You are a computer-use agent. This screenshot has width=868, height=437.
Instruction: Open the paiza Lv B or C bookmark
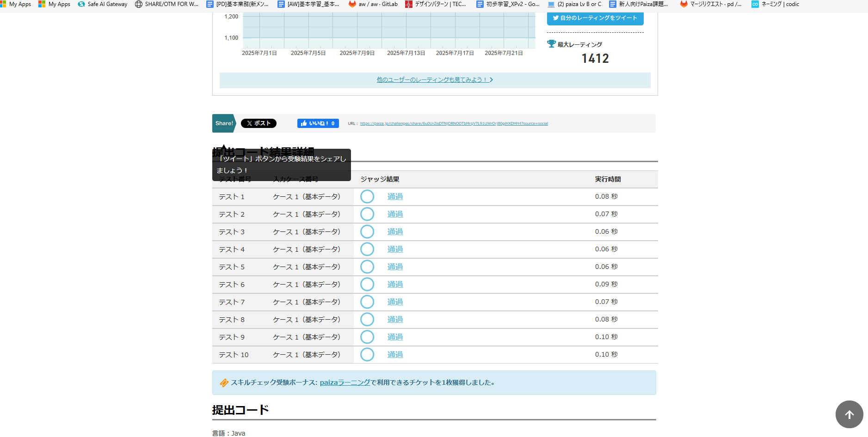point(574,4)
